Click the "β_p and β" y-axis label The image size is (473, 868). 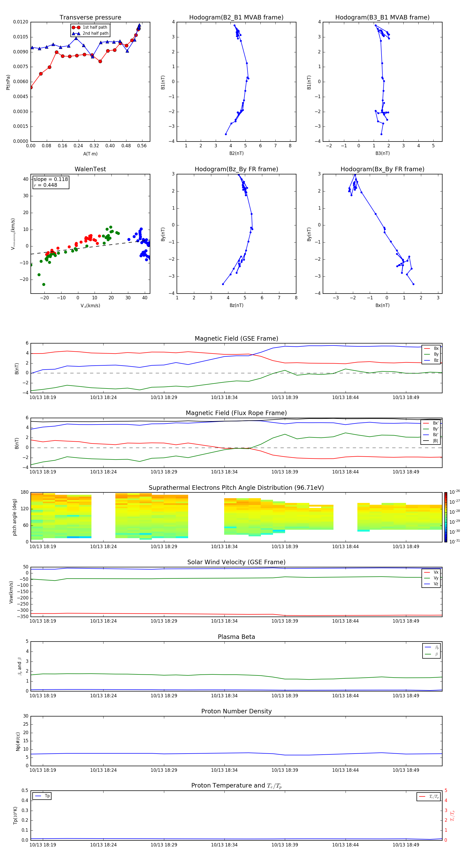point(19,667)
